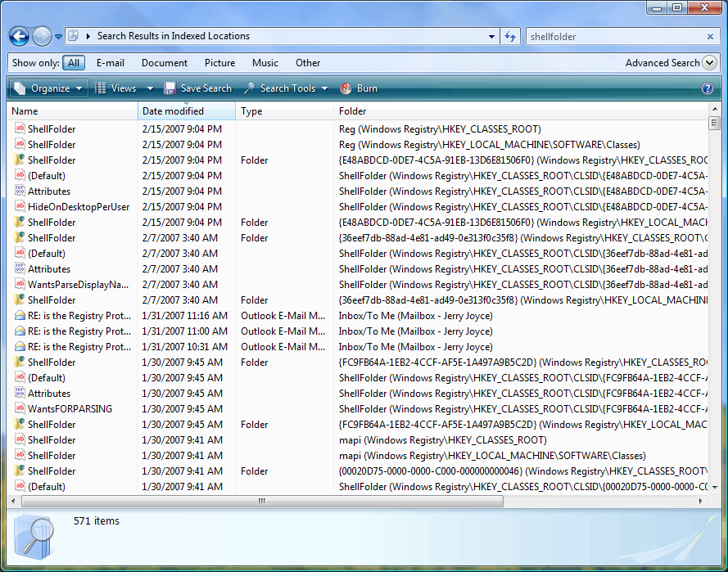Click the address bar breadcrumb arrow
The image size is (728, 572).
coord(88,36)
